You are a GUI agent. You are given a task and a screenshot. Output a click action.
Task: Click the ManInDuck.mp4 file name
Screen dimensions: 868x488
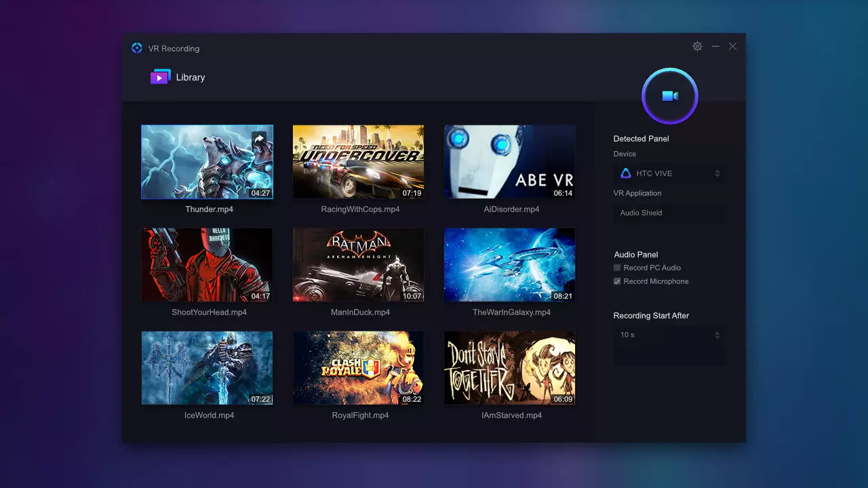[x=360, y=312]
